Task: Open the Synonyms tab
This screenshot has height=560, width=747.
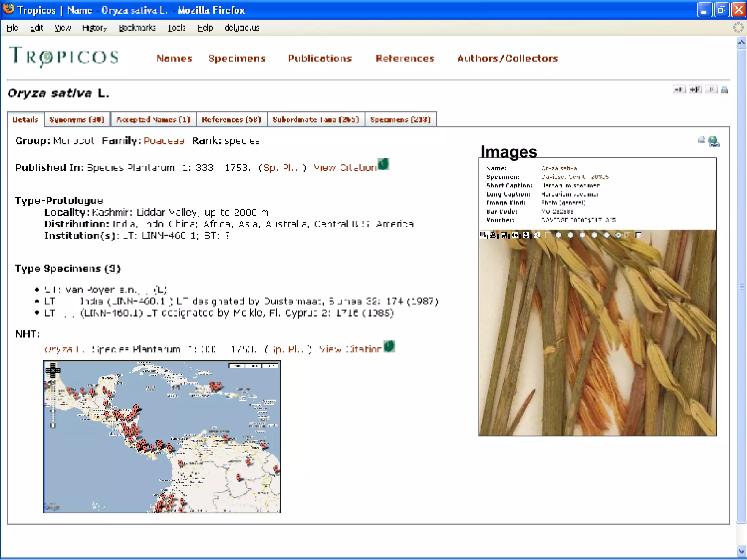Action: pos(77,120)
